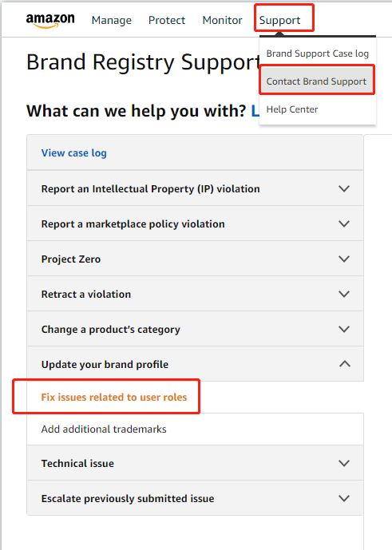Screen dimensions: 392x550
Task: Collapse Update your brand profile chevron
Action: pyautogui.click(x=345, y=364)
